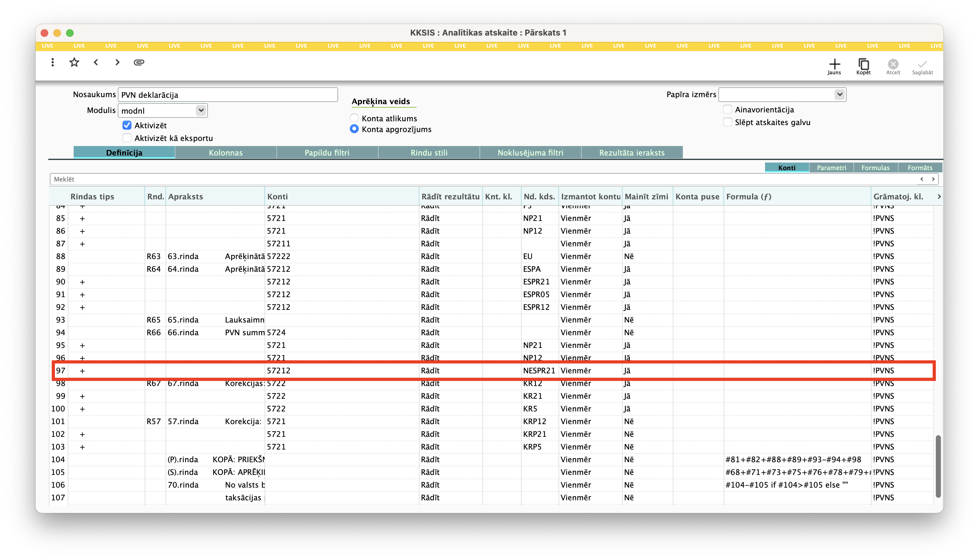
Task: Toggle Aktivizēt checkbox
Action: pyautogui.click(x=127, y=125)
